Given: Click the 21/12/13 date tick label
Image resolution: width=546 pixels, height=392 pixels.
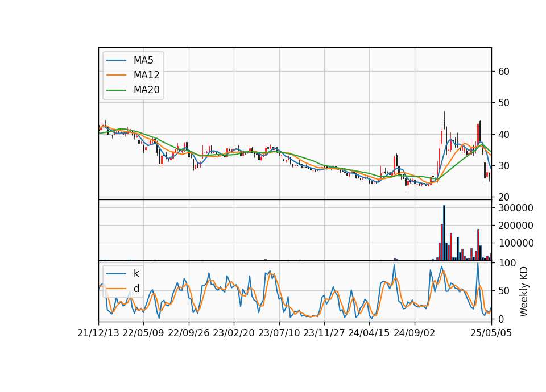Looking at the screenshot, I should [98, 333].
